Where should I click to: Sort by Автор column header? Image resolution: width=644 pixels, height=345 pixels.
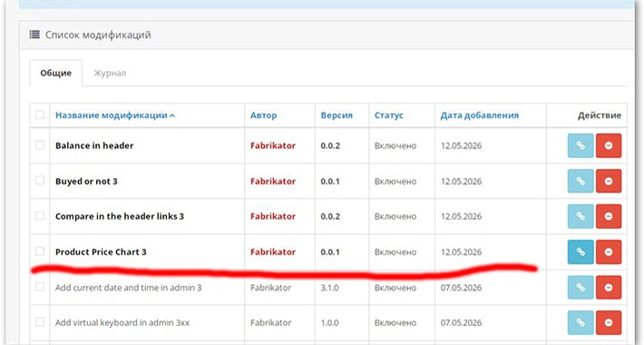(264, 115)
